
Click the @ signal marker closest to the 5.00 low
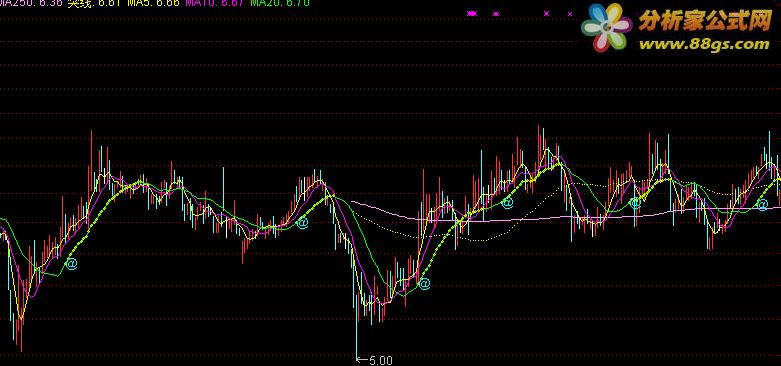424,284
